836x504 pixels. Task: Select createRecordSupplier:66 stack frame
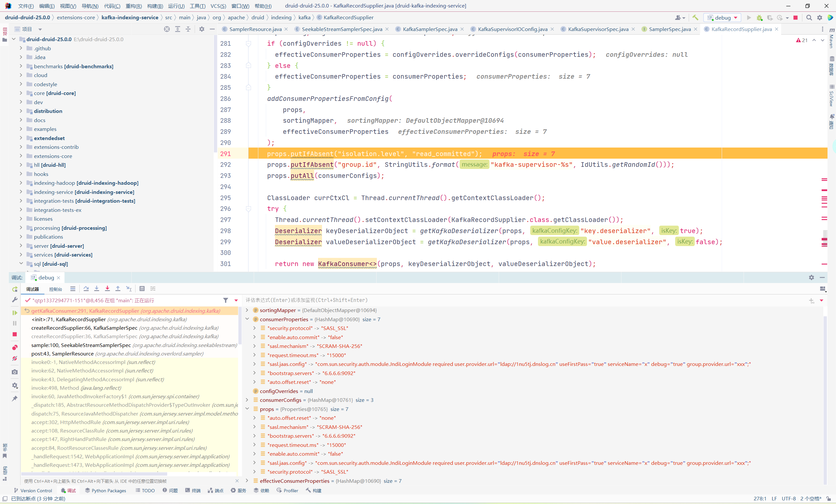(x=125, y=328)
